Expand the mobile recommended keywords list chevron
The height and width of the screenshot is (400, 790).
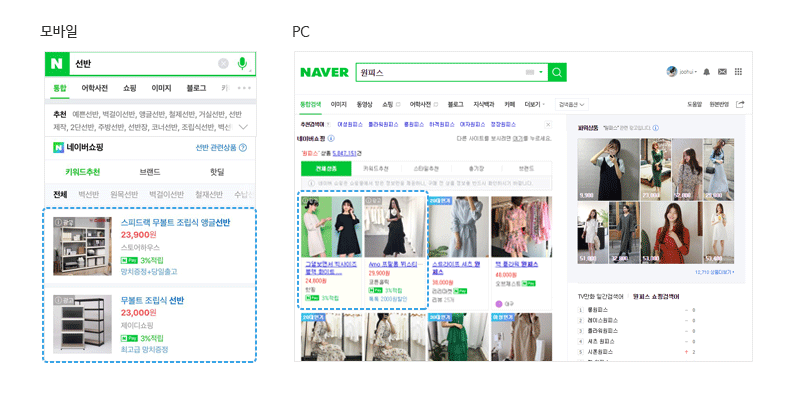(243, 127)
